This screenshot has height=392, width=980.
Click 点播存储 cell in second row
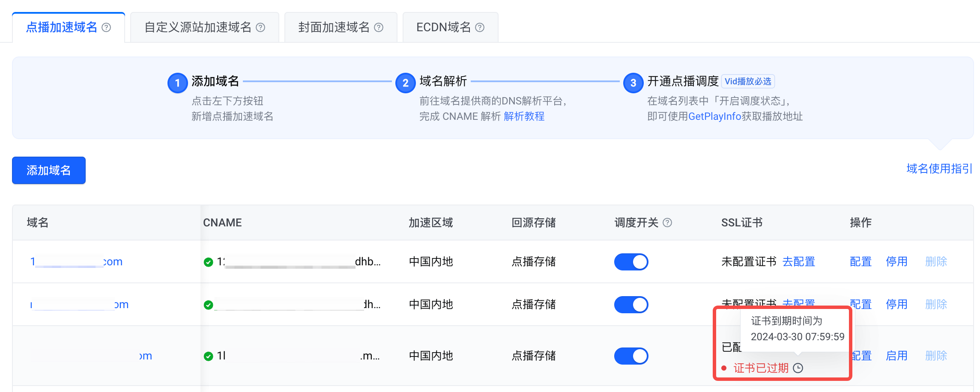point(534,304)
